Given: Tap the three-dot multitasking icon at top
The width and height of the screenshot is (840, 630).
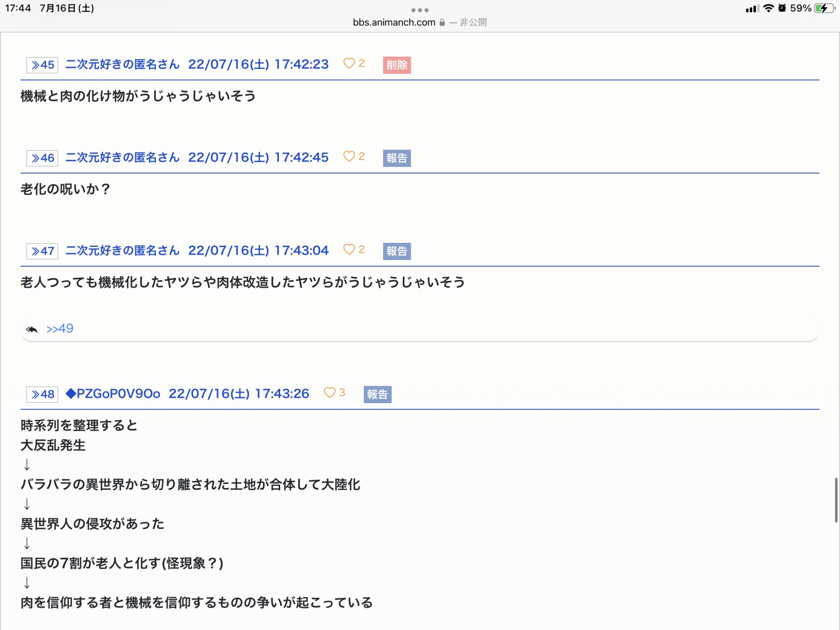Looking at the screenshot, I should [x=420, y=10].
